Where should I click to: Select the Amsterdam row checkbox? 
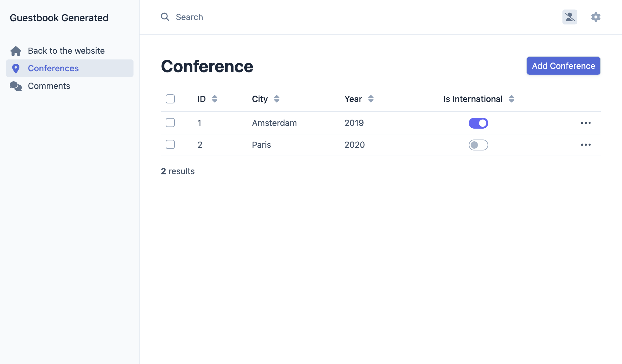click(170, 123)
